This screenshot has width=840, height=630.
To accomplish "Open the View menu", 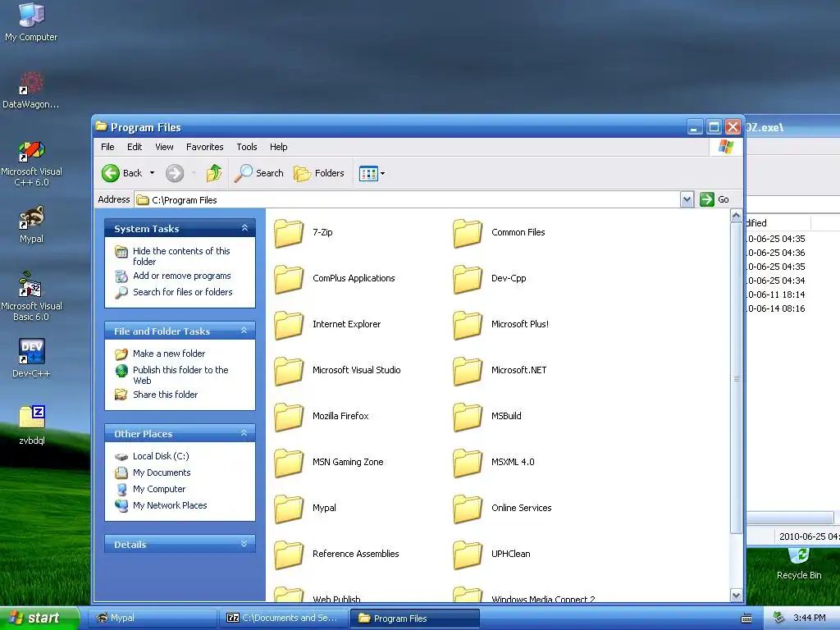I will tap(164, 147).
